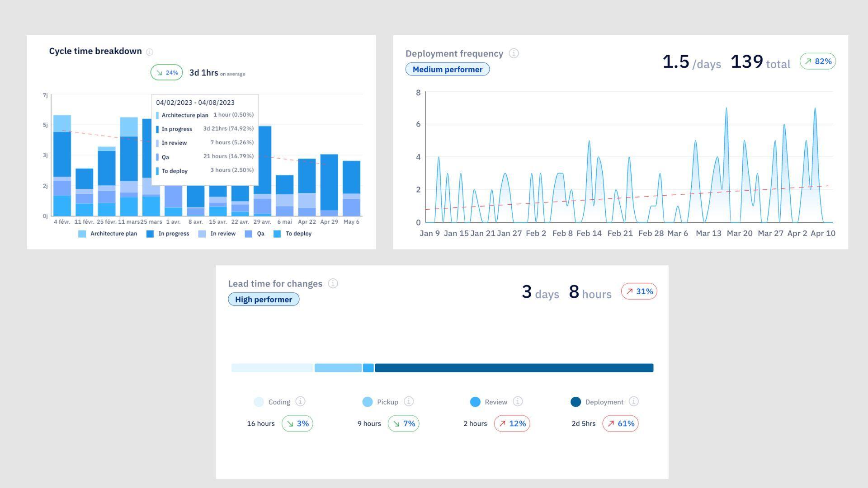Open Deployment stage info icon

point(634,401)
